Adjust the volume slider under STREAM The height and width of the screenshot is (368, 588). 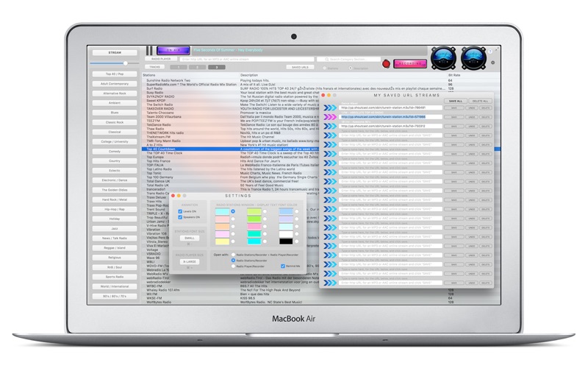point(125,63)
